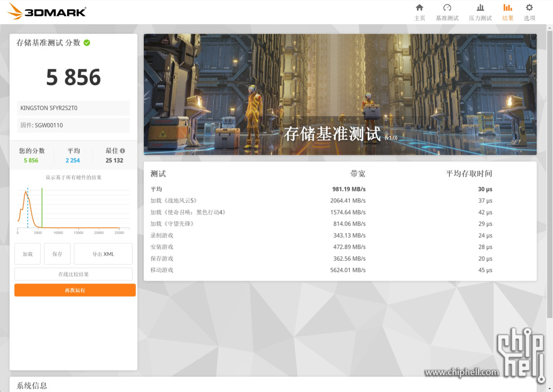This screenshot has height=392, width=553.
Task: Click the 加载《战地风云5》 row label
Action: pyautogui.click(x=173, y=201)
